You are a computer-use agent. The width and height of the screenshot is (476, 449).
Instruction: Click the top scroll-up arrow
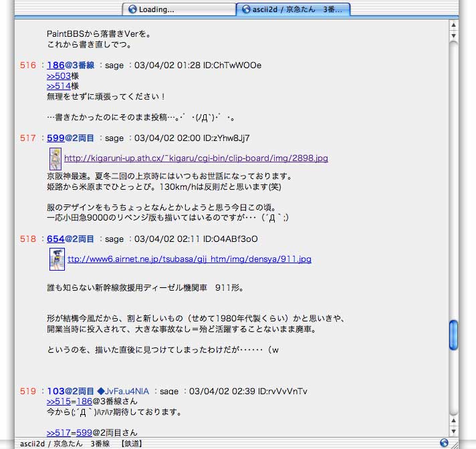tap(453, 25)
